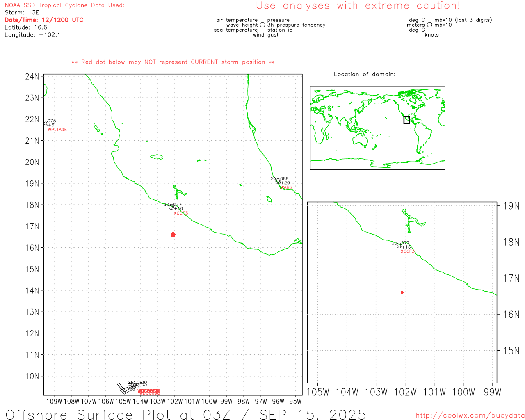Click 'NOAA SSD Tropical Cyclone Data Used:' text
Image resolution: width=525 pixels, height=420 pixels.
[64, 5]
